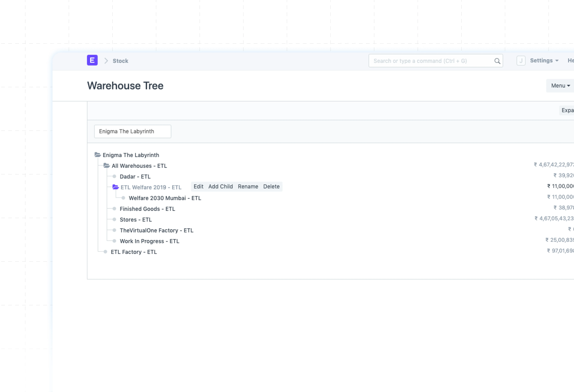Screen dimensions: 574x392
Task: Click the ETL Factory - ETL node bullet
Action: coord(105,252)
